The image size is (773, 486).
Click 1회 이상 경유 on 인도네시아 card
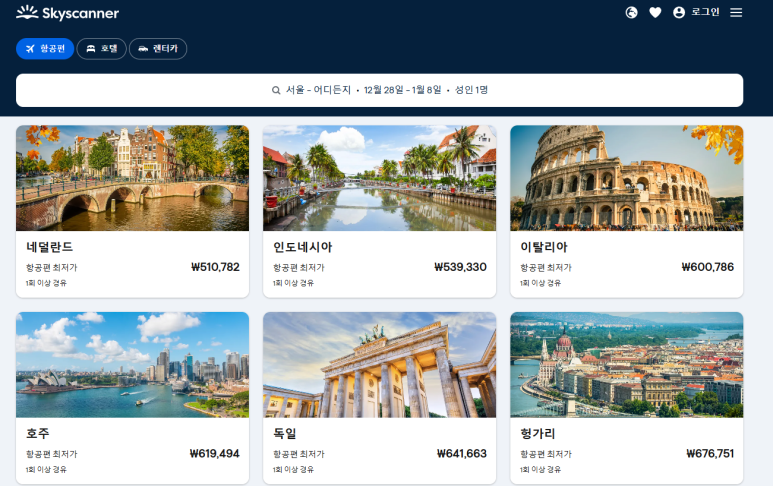(x=293, y=283)
